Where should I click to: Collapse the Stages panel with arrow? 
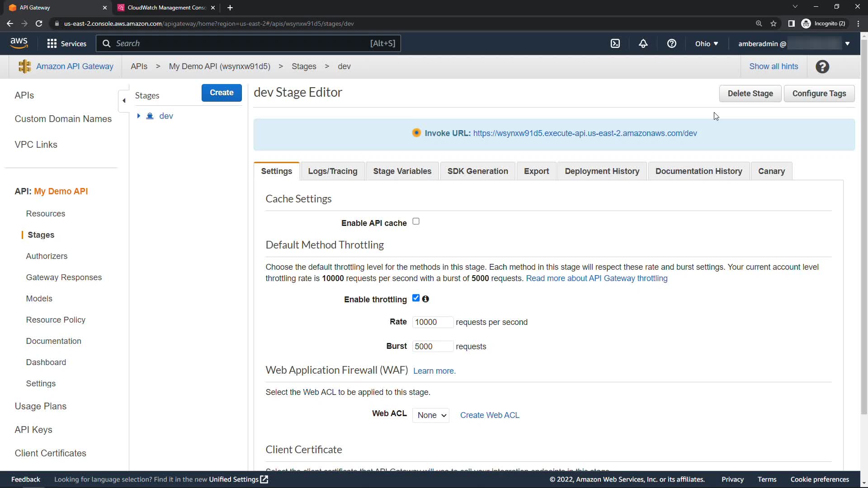[x=124, y=100]
